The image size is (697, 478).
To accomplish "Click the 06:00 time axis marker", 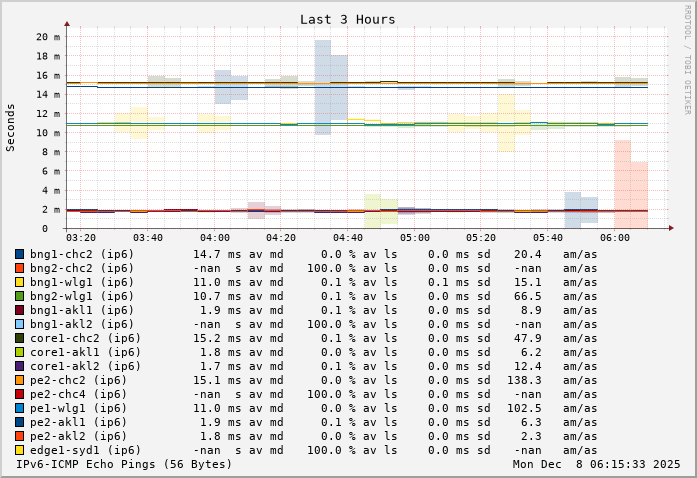I will coord(615,238).
